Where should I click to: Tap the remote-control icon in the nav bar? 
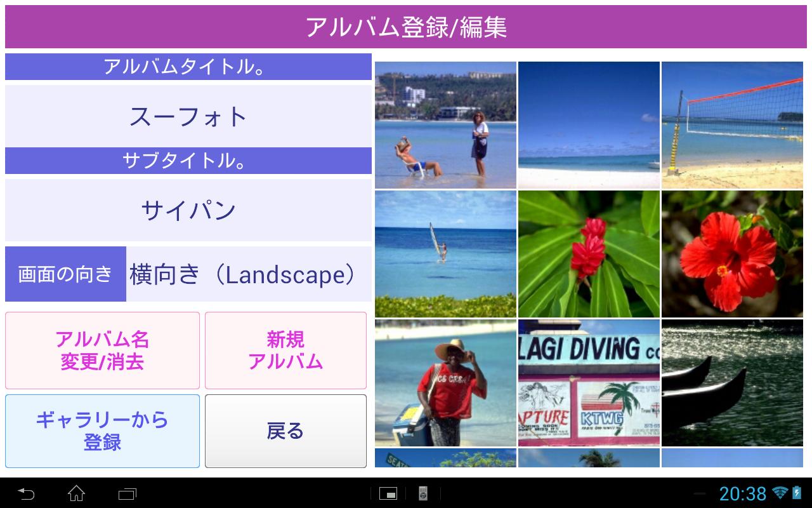pyautogui.click(x=423, y=493)
